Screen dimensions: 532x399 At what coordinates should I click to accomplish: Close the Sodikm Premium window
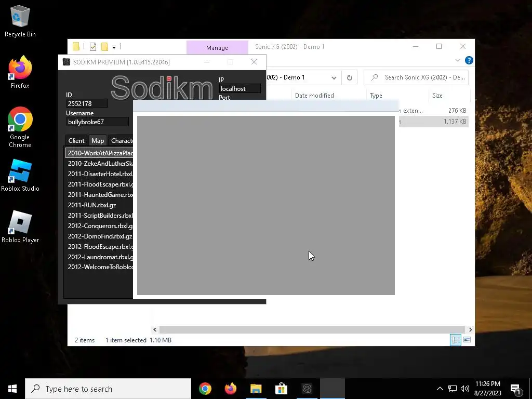point(254,62)
